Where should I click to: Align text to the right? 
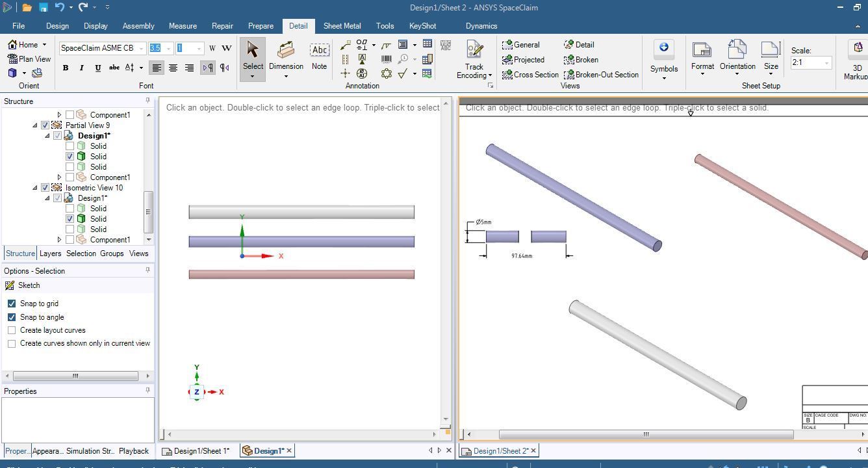(189, 68)
